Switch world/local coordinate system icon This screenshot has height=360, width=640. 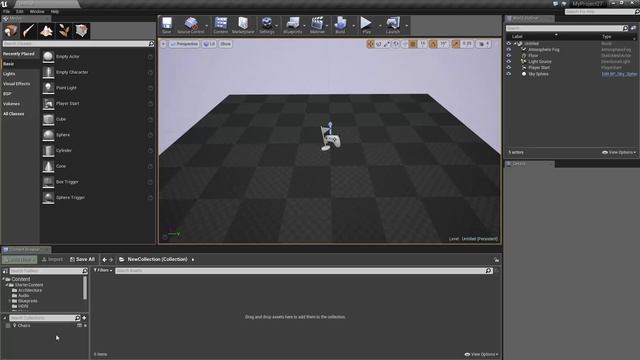click(x=396, y=44)
